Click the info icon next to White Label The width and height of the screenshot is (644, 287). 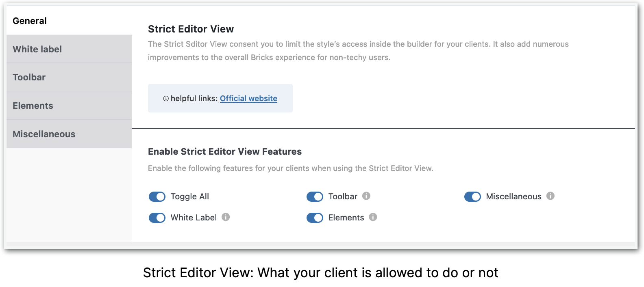226,217
